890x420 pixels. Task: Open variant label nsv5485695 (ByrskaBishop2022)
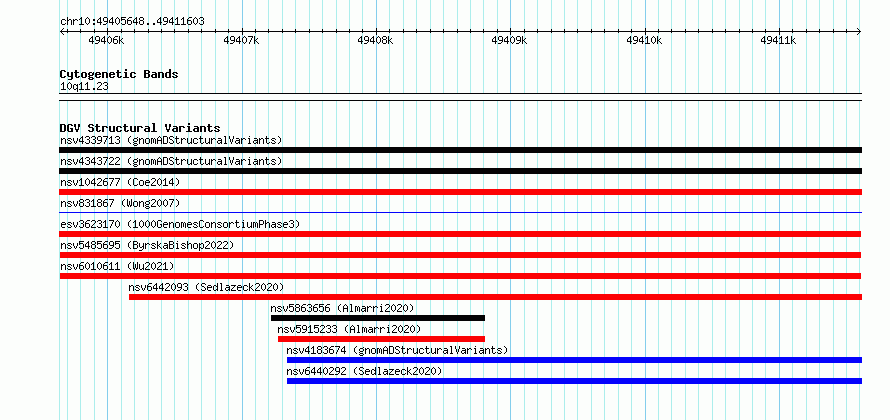[147, 245]
